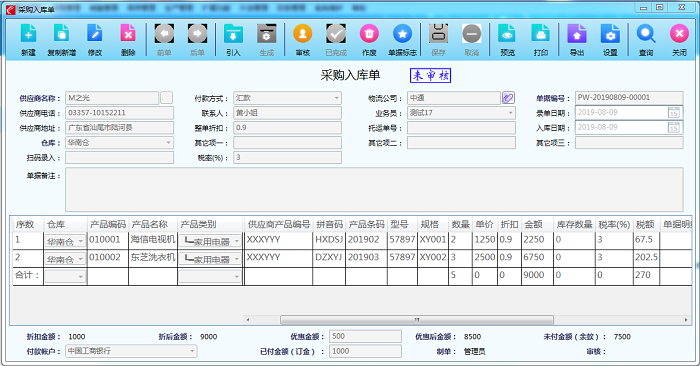Screen dimensions: 700x366
Task: Click the 审核 (Approve) toolbar icon
Action: tap(303, 34)
